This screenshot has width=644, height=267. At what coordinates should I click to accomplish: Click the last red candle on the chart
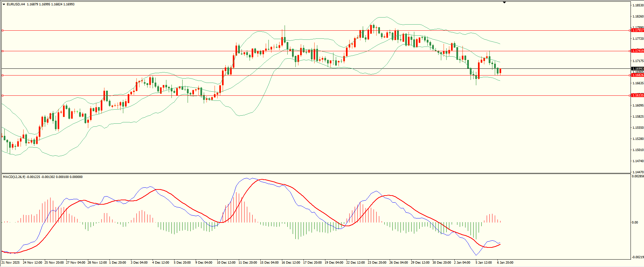pyautogui.click(x=501, y=71)
